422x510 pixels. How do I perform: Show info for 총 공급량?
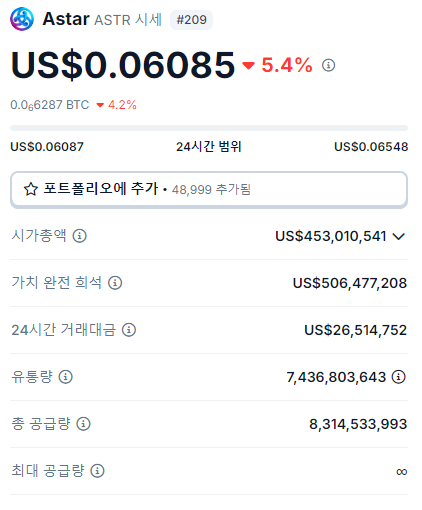click(83, 424)
